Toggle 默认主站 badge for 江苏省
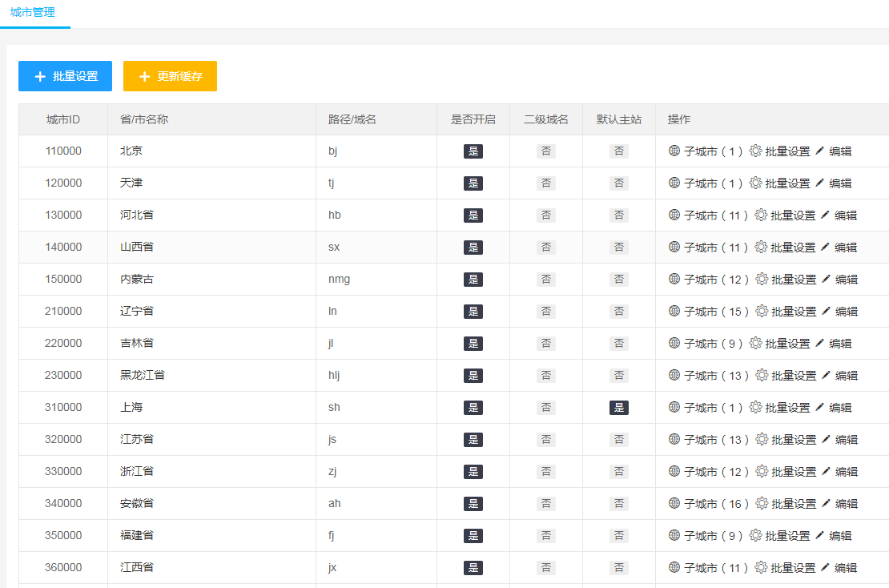Image resolution: width=889 pixels, height=588 pixels. click(x=618, y=440)
